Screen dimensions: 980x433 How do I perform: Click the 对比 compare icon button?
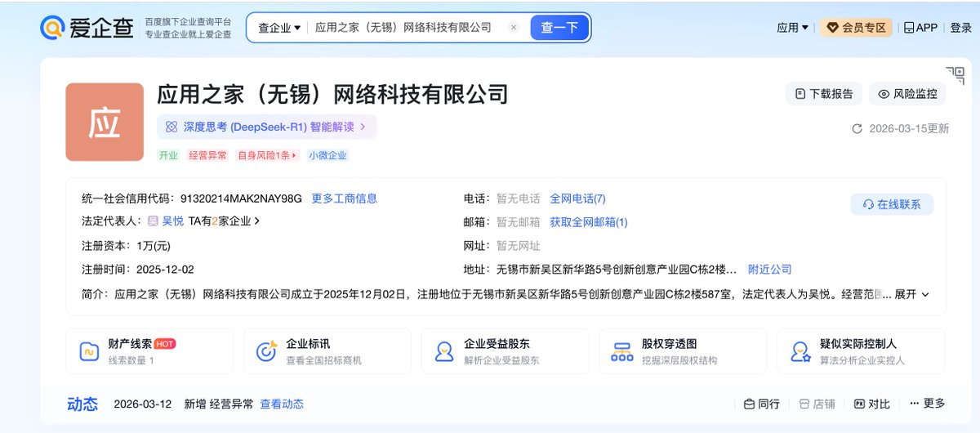tap(871, 404)
